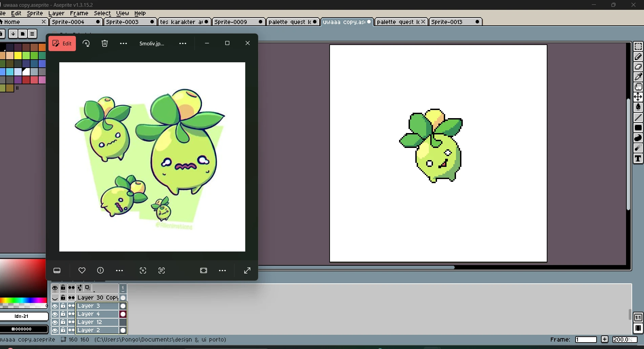Open the View menu
Viewport: 644px width, 349px height.
[x=122, y=13]
